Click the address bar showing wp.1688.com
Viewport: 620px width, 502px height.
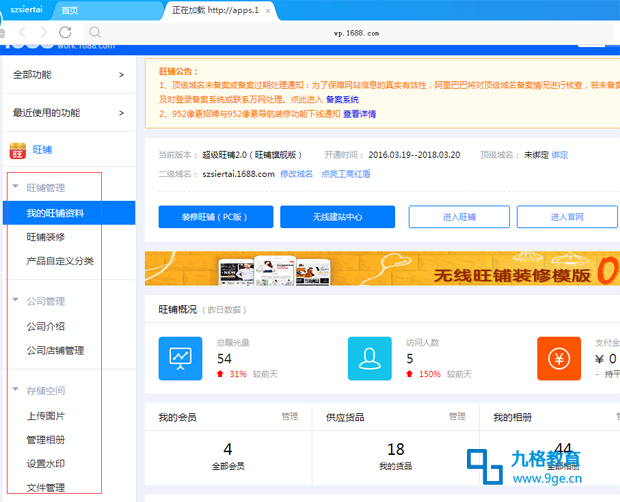pos(350,33)
